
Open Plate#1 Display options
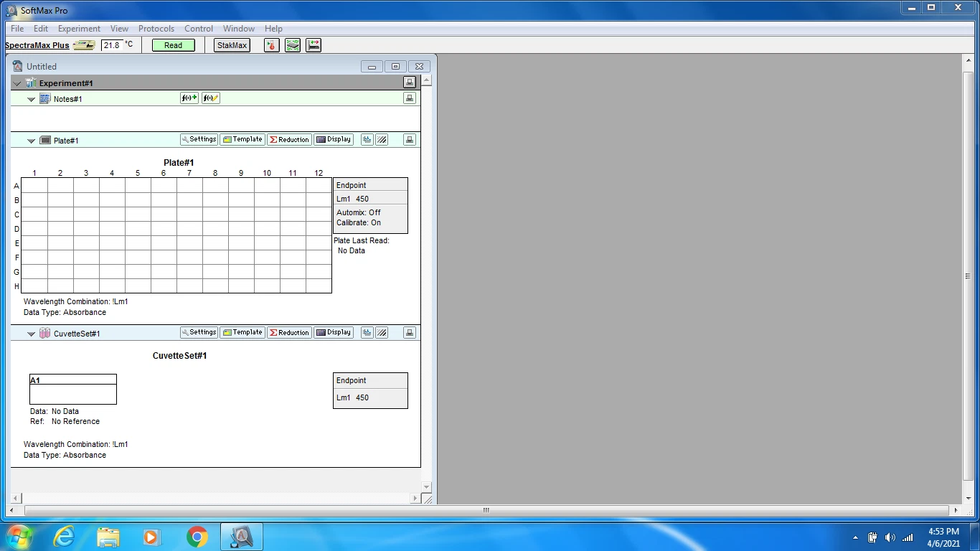[334, 140]
